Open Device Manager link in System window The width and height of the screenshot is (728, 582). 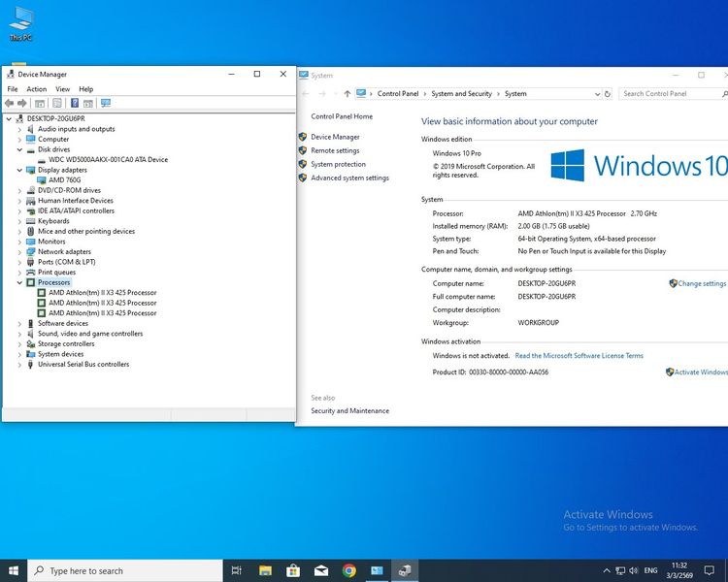[x=335, y=137]
